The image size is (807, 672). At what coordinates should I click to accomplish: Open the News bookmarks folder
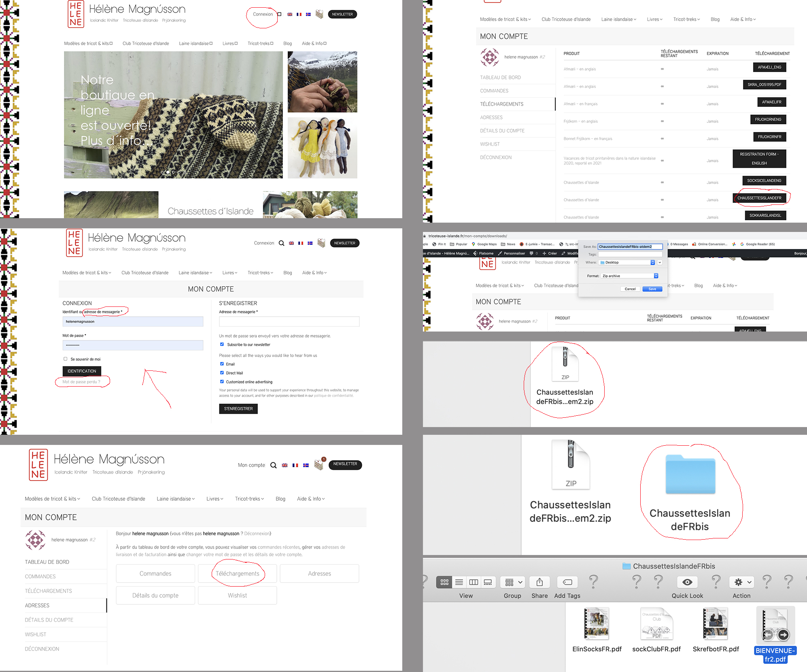(508, 244)
